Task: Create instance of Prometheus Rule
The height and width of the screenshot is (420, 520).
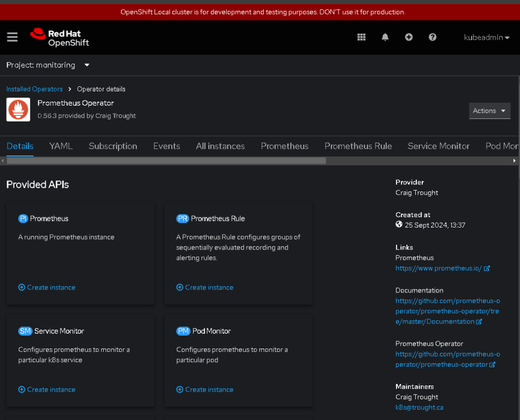Action: click(x=205, y=287)
